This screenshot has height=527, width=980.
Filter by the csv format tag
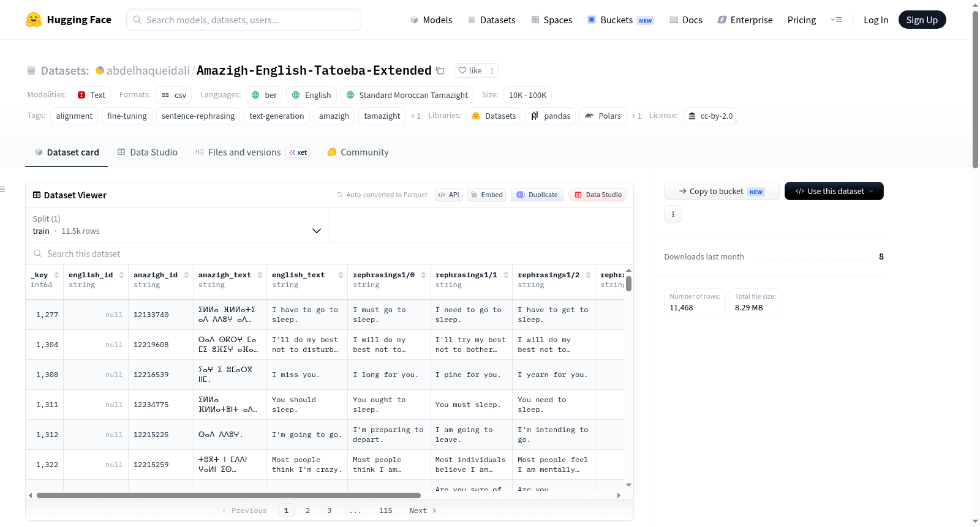click(174, 95)
